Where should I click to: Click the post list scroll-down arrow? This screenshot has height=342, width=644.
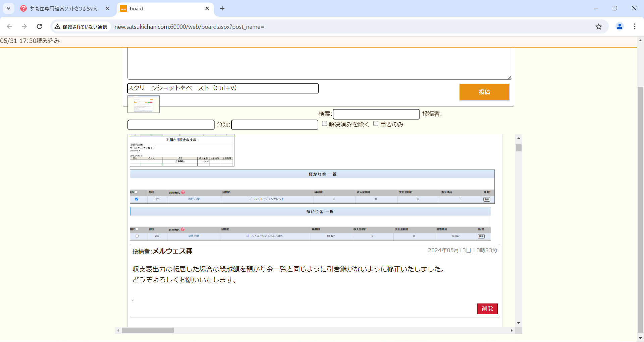[519, 323]
